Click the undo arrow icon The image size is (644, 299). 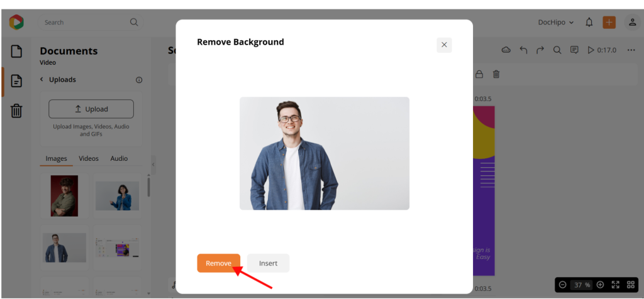[523, 50]
